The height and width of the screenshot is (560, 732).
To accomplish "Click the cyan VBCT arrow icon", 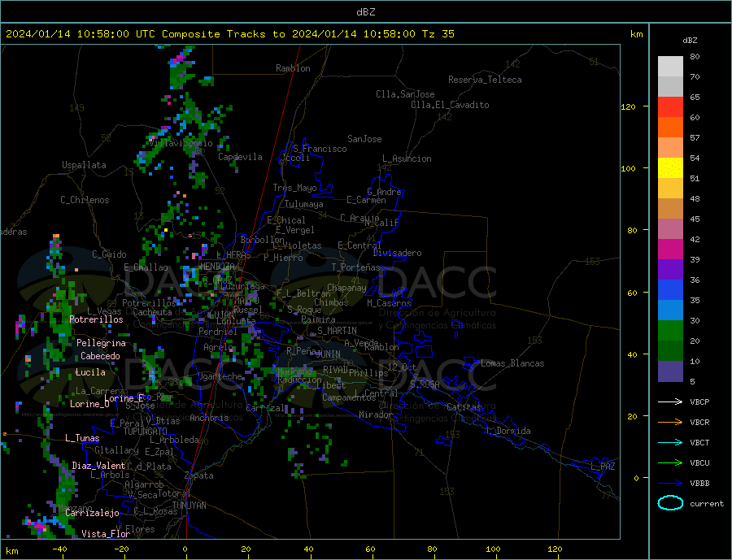I will point(670,442).
